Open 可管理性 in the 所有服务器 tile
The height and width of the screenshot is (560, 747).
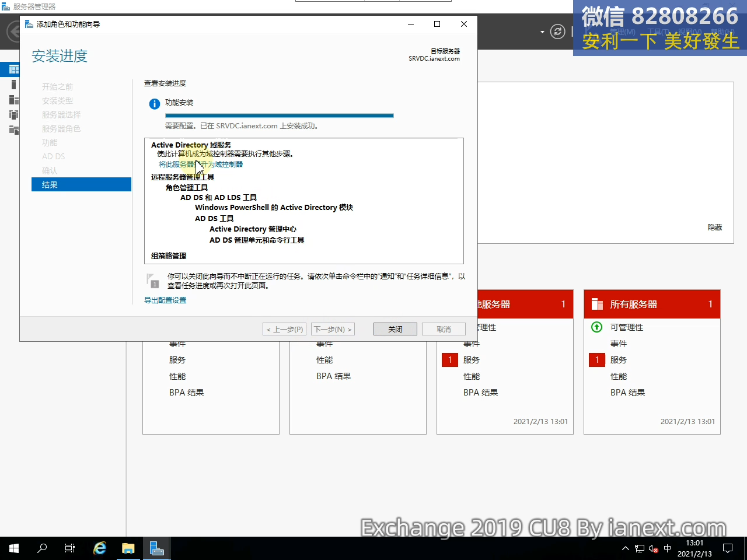626,327
